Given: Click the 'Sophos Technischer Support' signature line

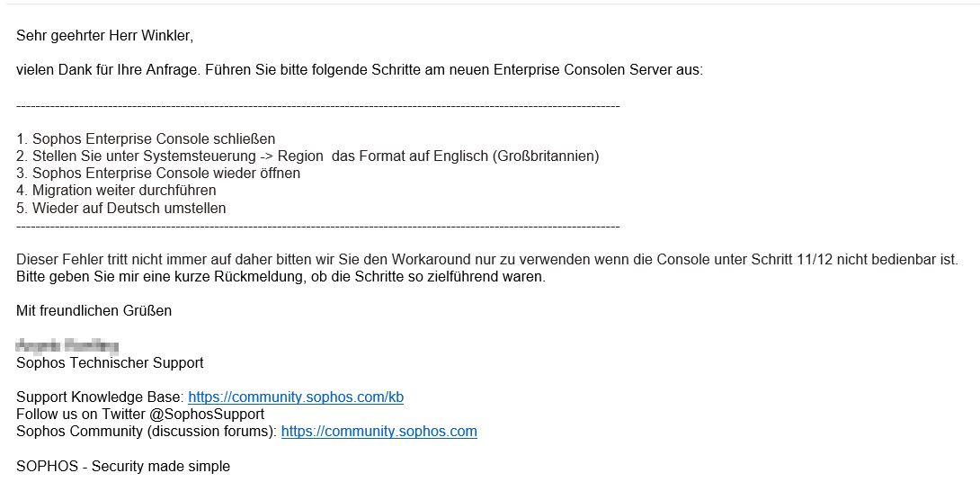Looking at the screenshot, I should point(110,362).
